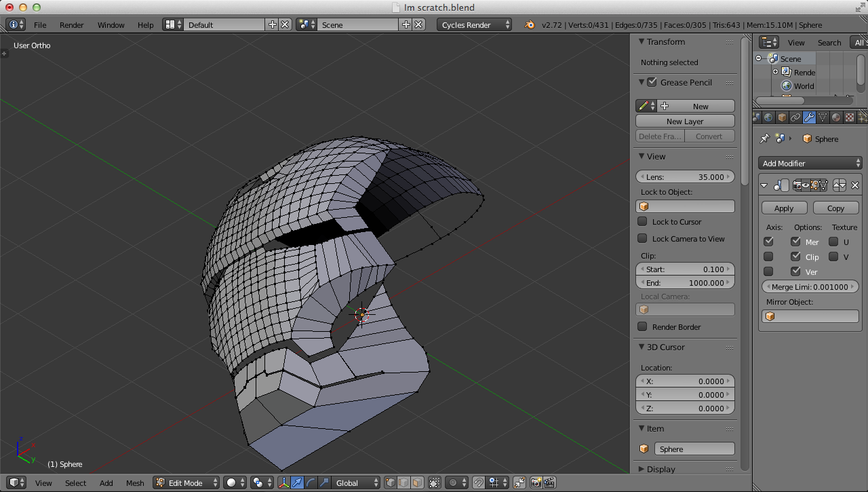868x492 pixels.
Task: Collapse the Mirror modifier panel triangle
Action: click(765, 185)
